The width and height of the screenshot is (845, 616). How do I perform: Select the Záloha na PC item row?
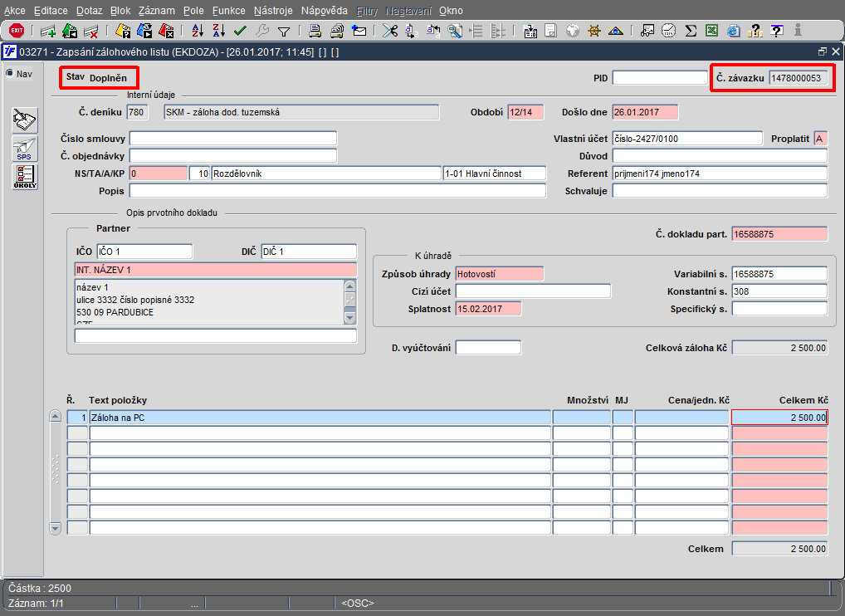[x=447, y=417]
